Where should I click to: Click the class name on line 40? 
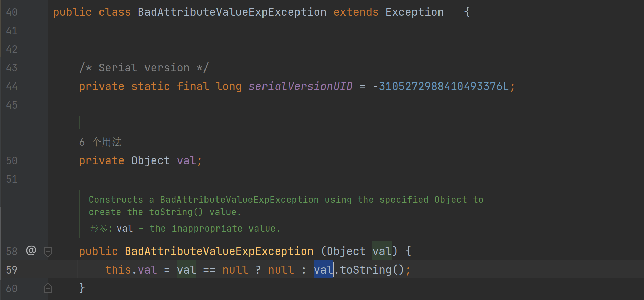[x=232, y=12]
